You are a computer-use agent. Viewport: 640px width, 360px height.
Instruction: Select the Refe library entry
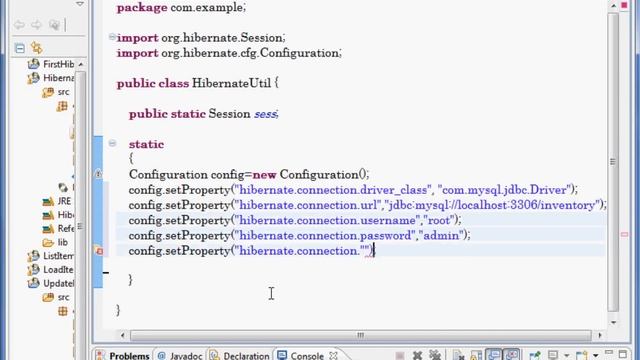pos(58,229)
